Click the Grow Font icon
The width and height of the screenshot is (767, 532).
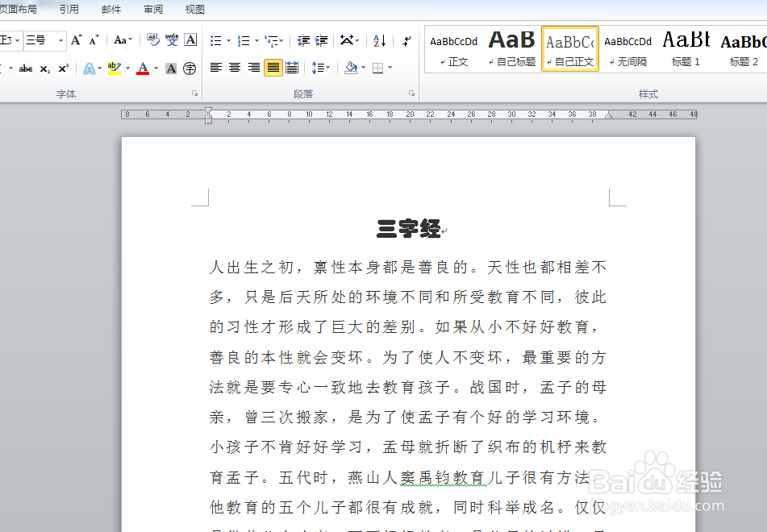(77, 40)
